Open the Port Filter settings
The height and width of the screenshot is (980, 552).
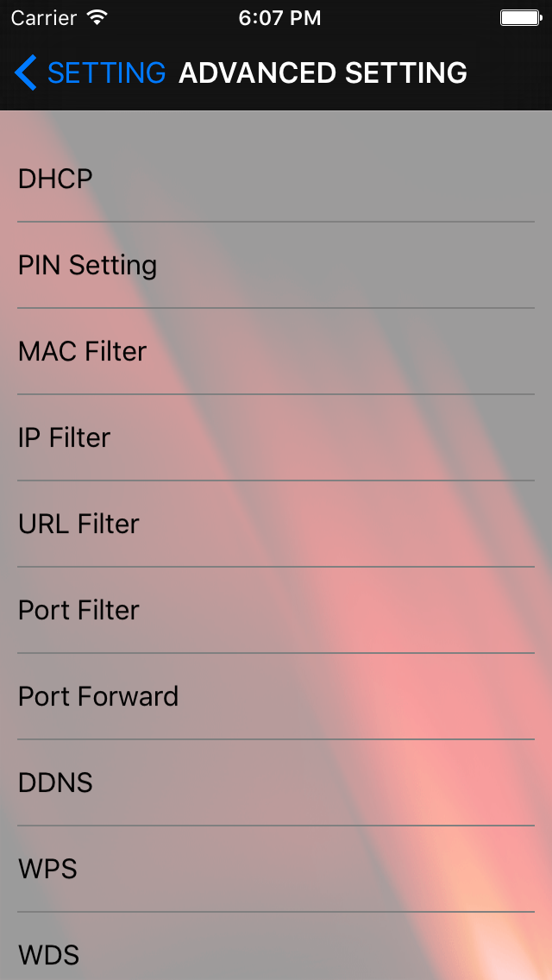coord(276,610)
